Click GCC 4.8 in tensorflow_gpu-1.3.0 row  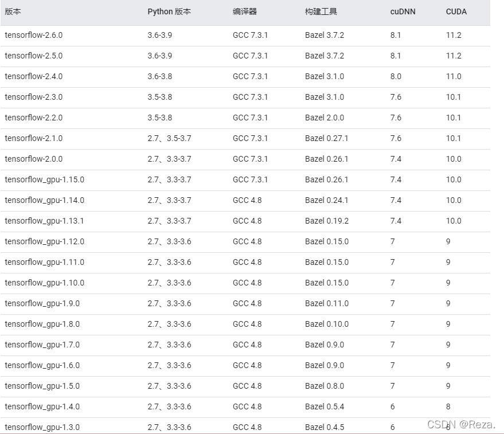tap(247, 427)
